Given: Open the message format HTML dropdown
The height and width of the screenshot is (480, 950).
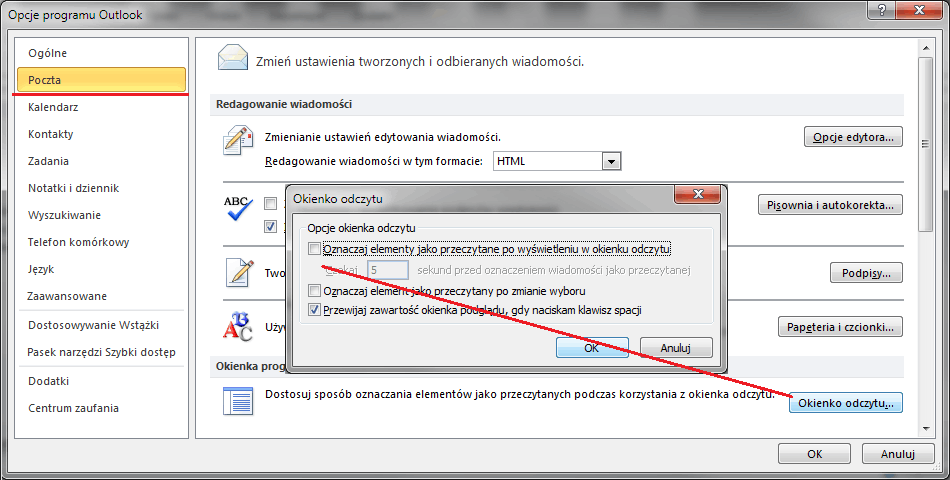Looking at the screenshot, I should pos(611,161).
